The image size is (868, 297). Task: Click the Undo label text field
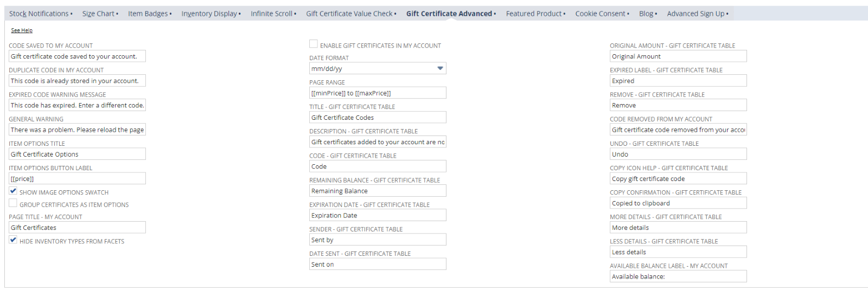coord(678,154)
